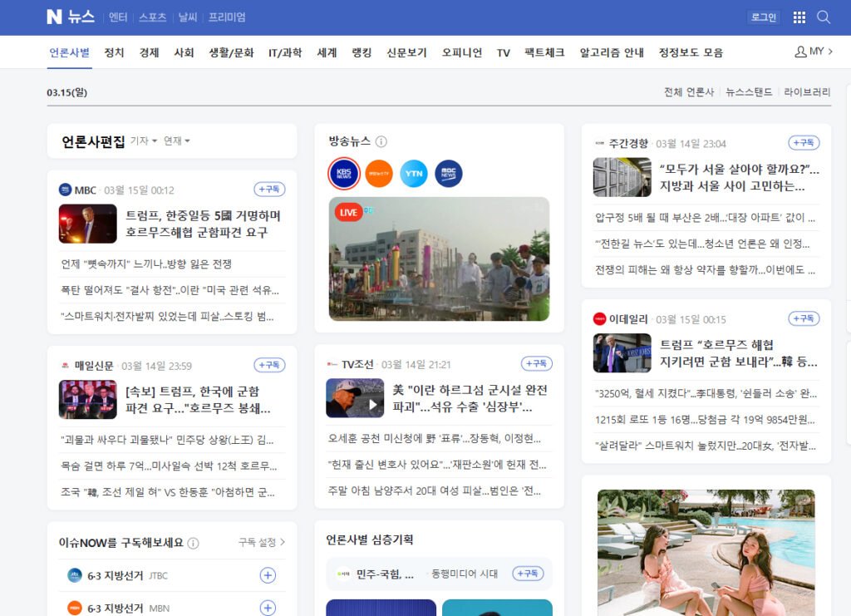The width and height of the screenshot is (851, 616).
Task: Open the 연재 dropdown
Action: pyautogui.click(x=176, y=141)
